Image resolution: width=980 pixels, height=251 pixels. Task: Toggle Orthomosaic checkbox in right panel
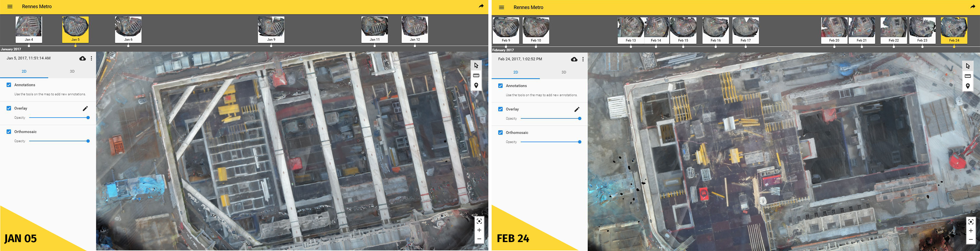500,132
